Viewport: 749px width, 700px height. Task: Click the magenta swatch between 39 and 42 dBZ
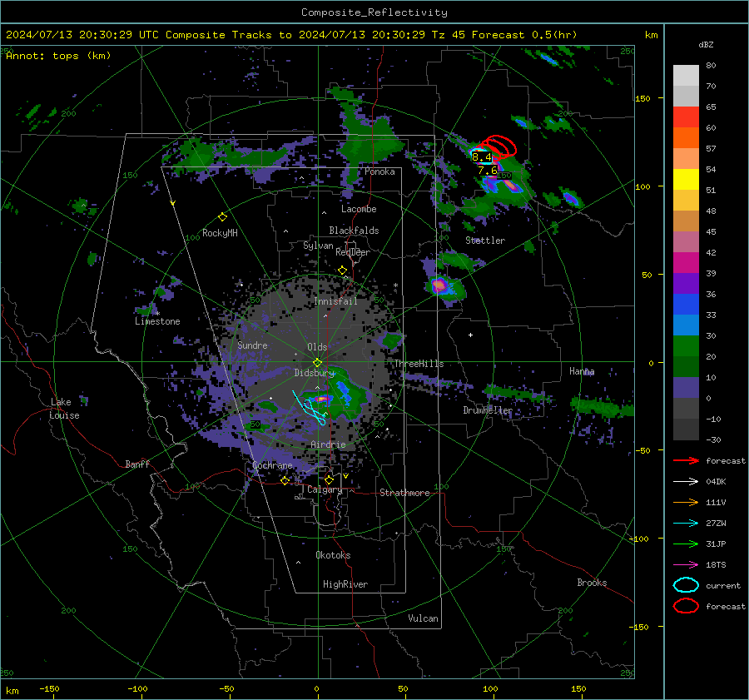coord(686,263)
